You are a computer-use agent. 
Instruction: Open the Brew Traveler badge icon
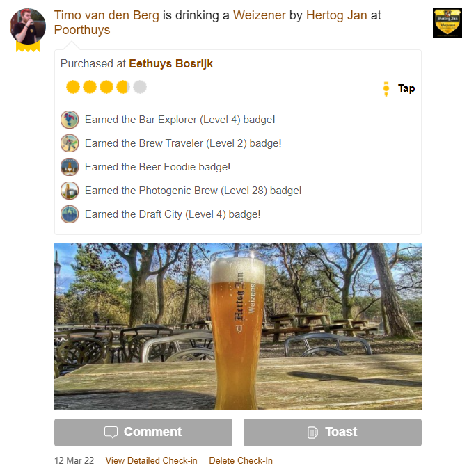point(70,143)
